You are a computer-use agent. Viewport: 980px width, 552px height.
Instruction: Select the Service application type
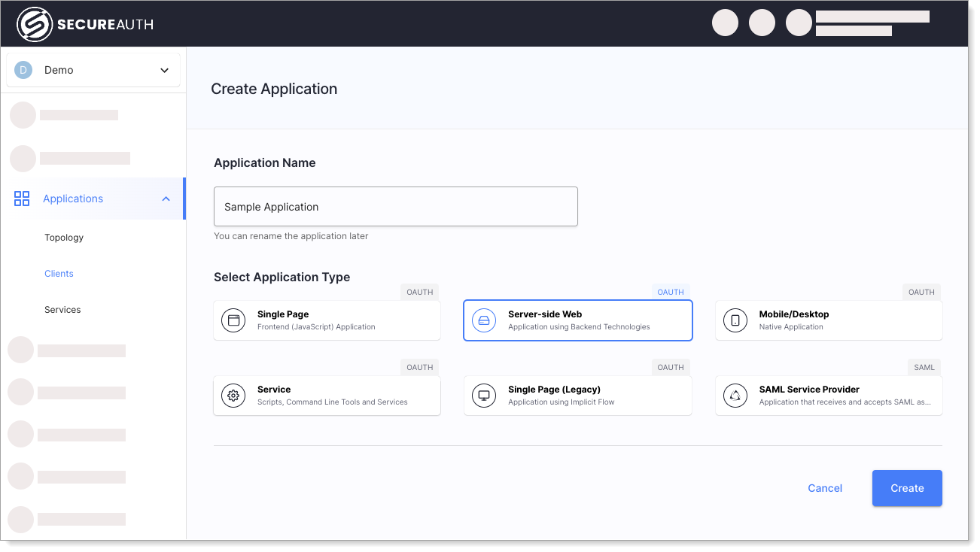[x=327, y=396]
